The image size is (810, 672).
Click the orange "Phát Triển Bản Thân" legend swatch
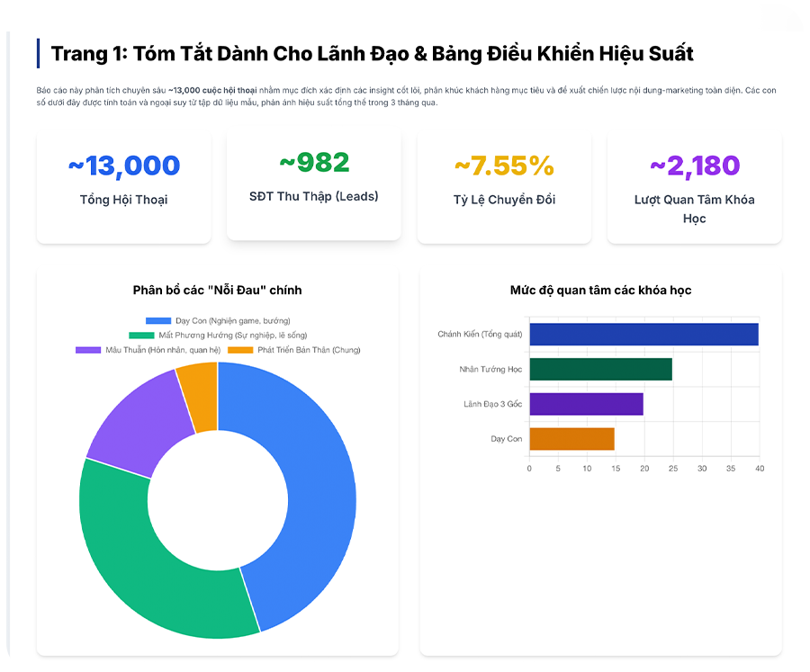[x=240, y=350]
